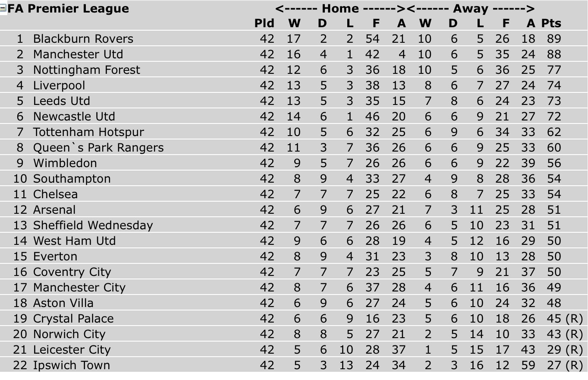This screenshot has width=588, height=380.
Task: Click the Home section header label
Action: click(x=340, y=9)
